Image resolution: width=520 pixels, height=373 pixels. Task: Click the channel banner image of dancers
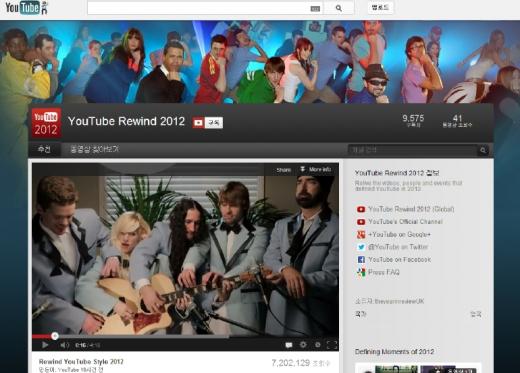tap(260, 62)
